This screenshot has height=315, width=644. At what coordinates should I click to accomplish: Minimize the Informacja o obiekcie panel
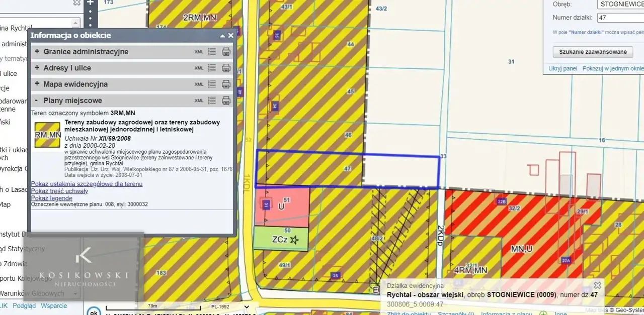[222, 36]
